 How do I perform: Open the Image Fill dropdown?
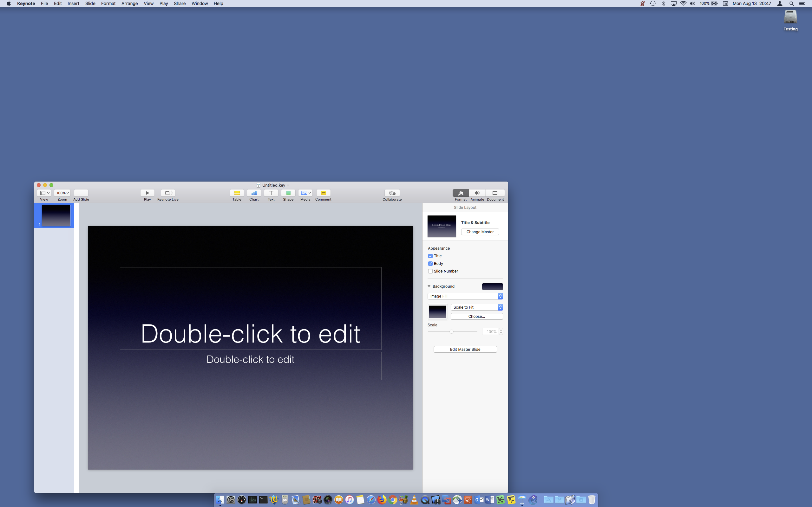click(465, 296)
